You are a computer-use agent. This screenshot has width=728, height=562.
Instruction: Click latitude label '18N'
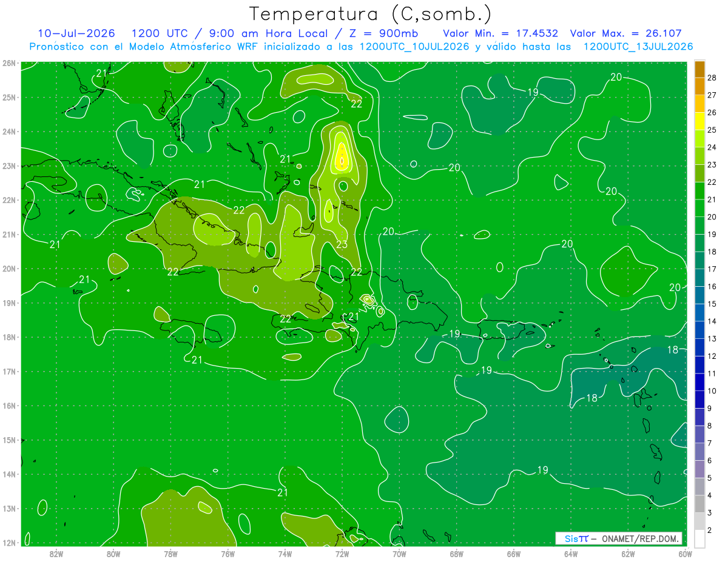click(x=9, y=337)
